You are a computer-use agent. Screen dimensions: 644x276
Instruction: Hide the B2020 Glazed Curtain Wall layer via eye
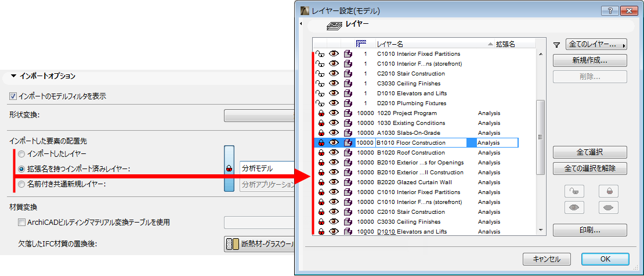tap(334, 182)
